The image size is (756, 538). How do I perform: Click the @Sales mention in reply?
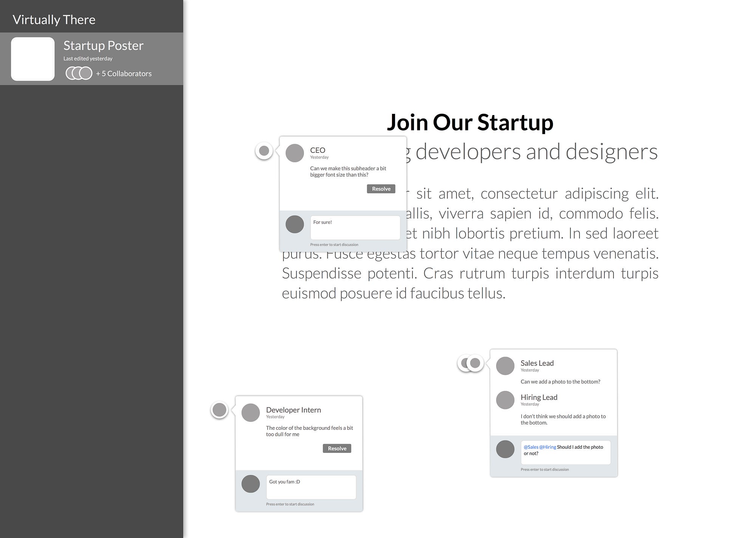(531, 447)
